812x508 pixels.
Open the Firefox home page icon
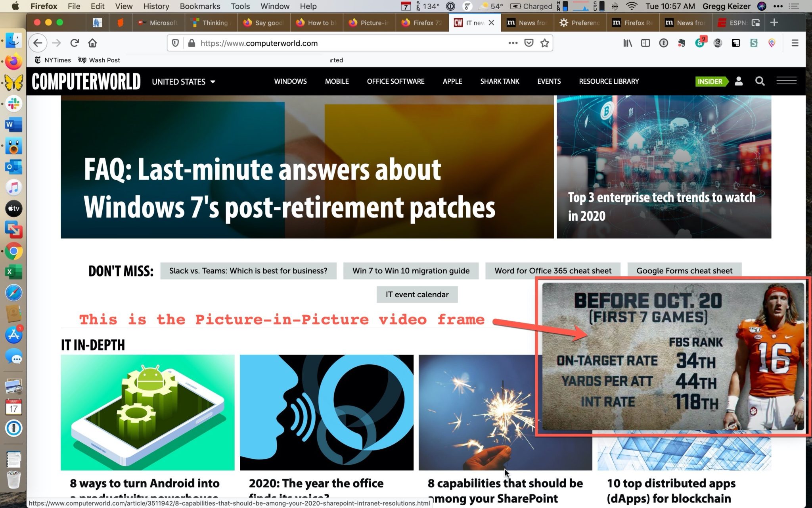[x=92, y=43]
